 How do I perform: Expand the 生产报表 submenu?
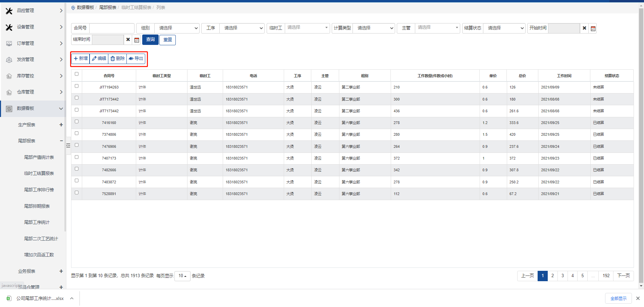pyautogui.click(x=61, y=125)
